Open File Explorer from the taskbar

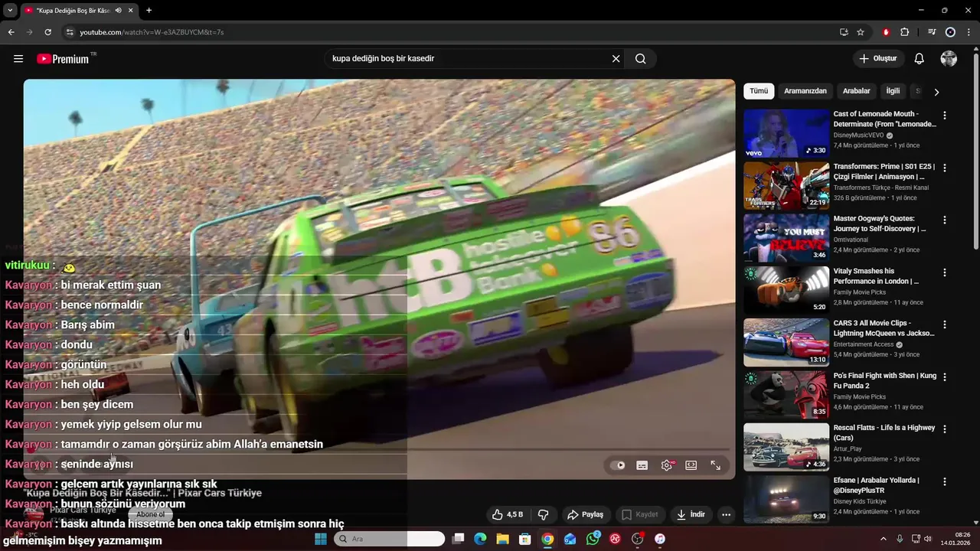[502, 539]
